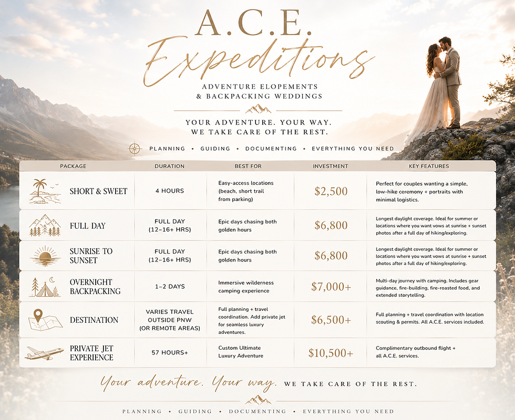Viewport: 515px width, 420px height.
Task: Click the Expeditions script title
Action: (258, 61)
